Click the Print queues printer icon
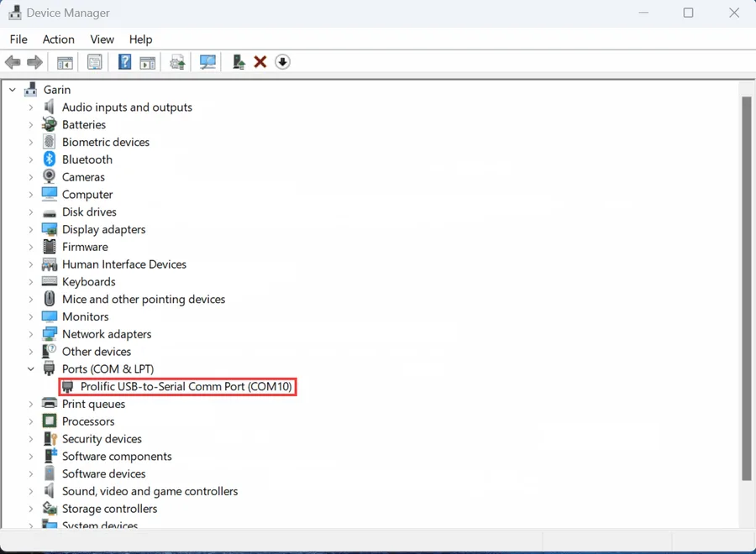The width and height of the screenshot is (756, 554). tap(50, 403)
